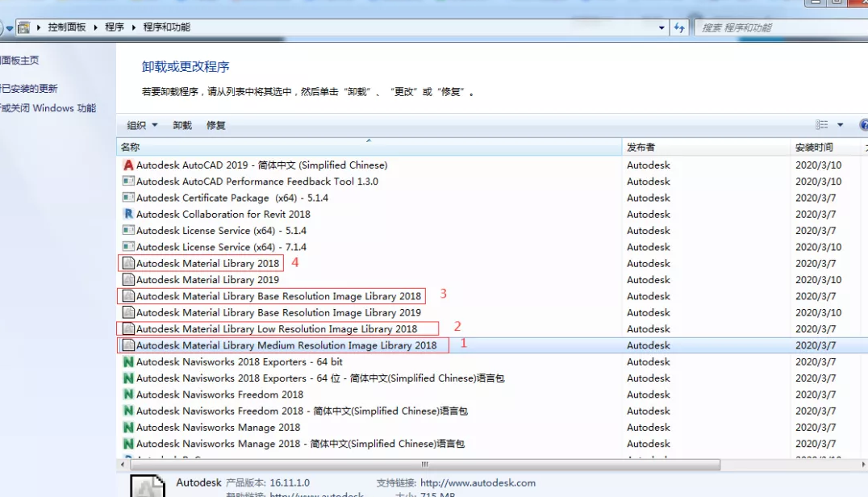
Task: Go to 程序和功能 in the breadcrumb
Action: tap(167, 27)
